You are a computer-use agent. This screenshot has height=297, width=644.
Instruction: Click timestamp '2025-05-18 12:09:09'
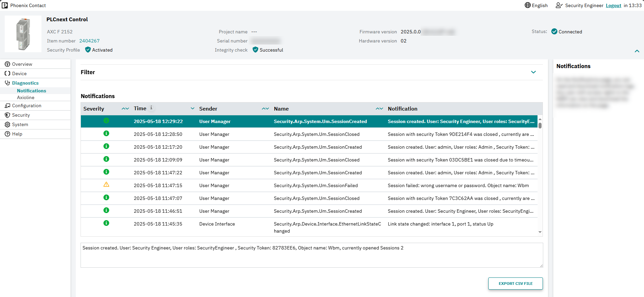coord(158,160)
